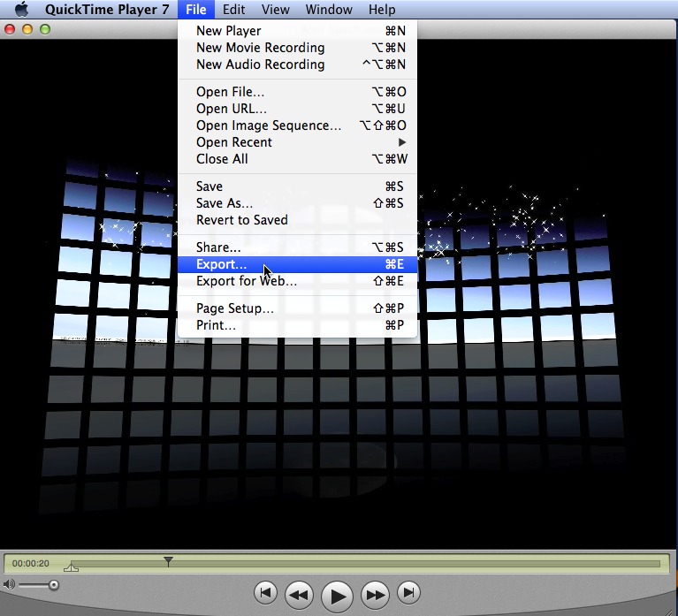Choose New Player from the File menu
The width and height of the screenshot is (678, 616).
(x=298, y=31)
